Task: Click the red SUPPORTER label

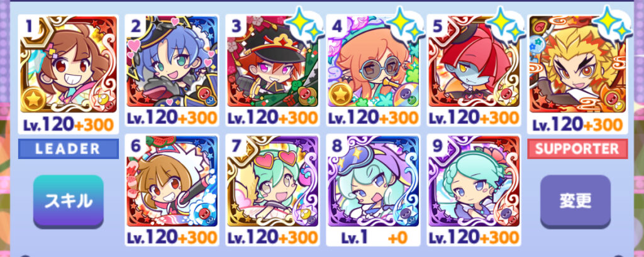Action: pos(577,149)
